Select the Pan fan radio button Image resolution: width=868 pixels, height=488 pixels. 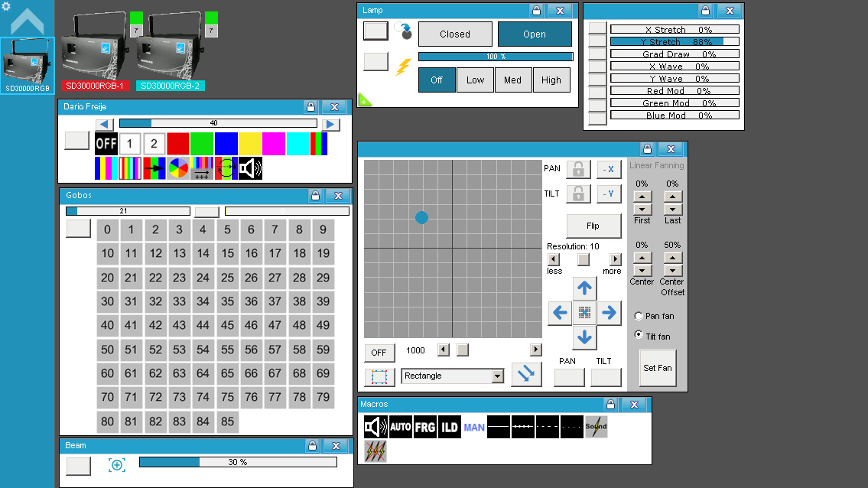point(639,316)
